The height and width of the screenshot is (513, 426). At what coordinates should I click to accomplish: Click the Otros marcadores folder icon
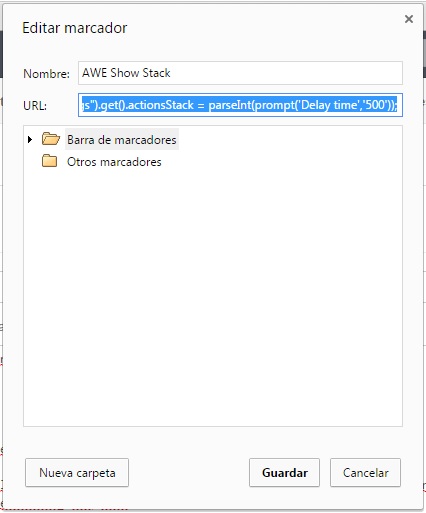pyautogui.click(x=50, y=161)
